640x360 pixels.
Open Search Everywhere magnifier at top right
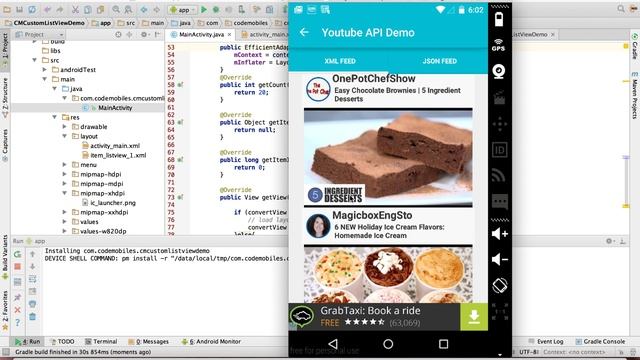621,9
